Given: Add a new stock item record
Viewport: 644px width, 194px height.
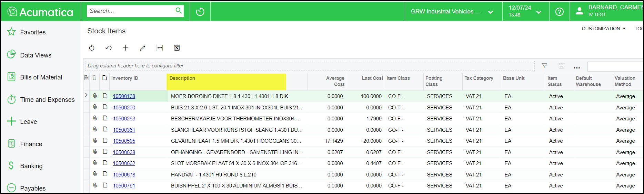Looking at the screenshot, I should click(125, 48).
